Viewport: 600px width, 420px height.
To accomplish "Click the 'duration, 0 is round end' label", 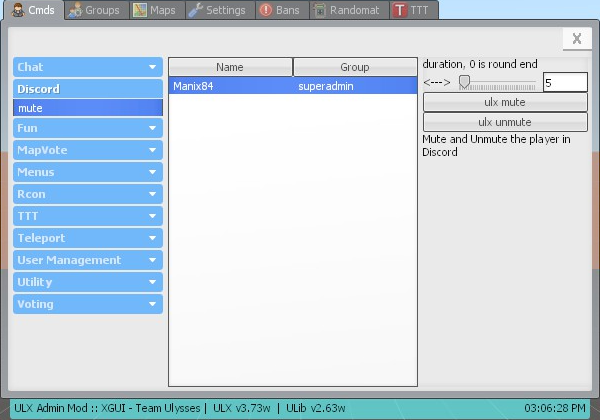I will (480, 64).
